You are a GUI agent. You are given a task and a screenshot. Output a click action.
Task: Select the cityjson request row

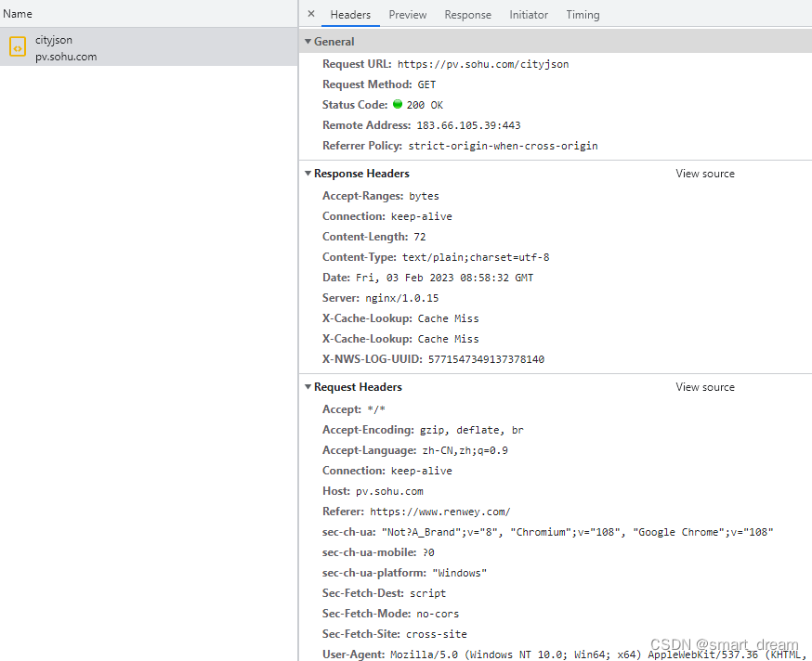pos(149,47)
